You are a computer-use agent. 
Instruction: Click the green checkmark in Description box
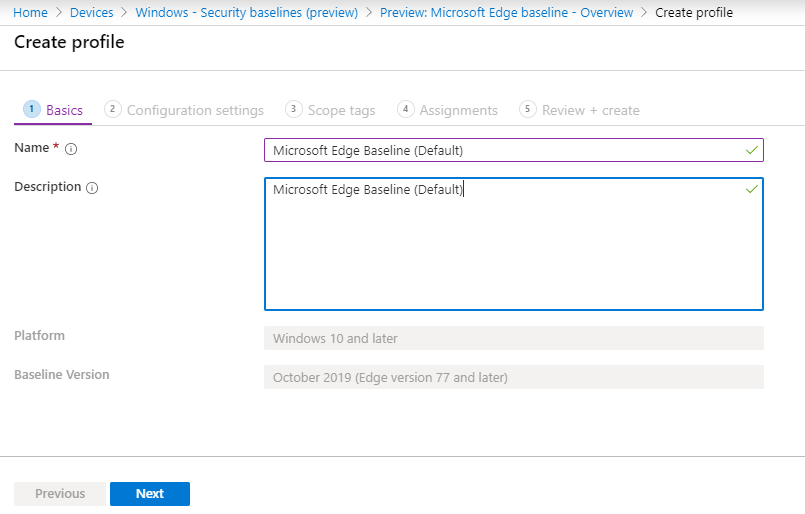click(752, 189)
